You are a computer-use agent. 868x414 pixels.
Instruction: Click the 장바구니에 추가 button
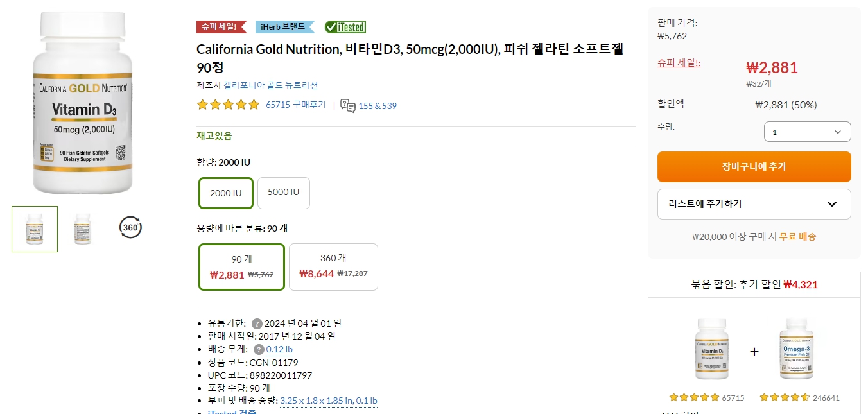(x=754, y=166)
